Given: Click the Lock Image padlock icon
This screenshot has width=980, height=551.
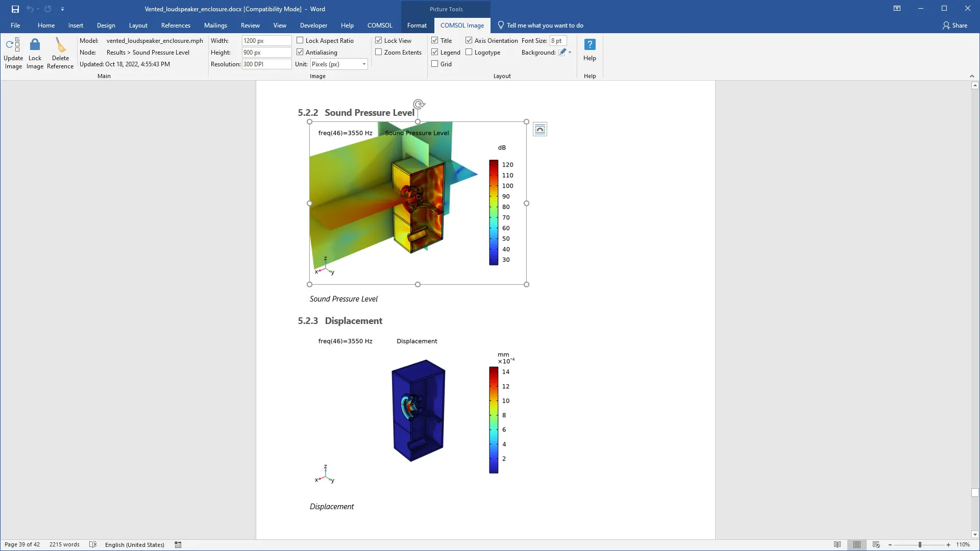Looking at the screenshot, I should [35, 45].
